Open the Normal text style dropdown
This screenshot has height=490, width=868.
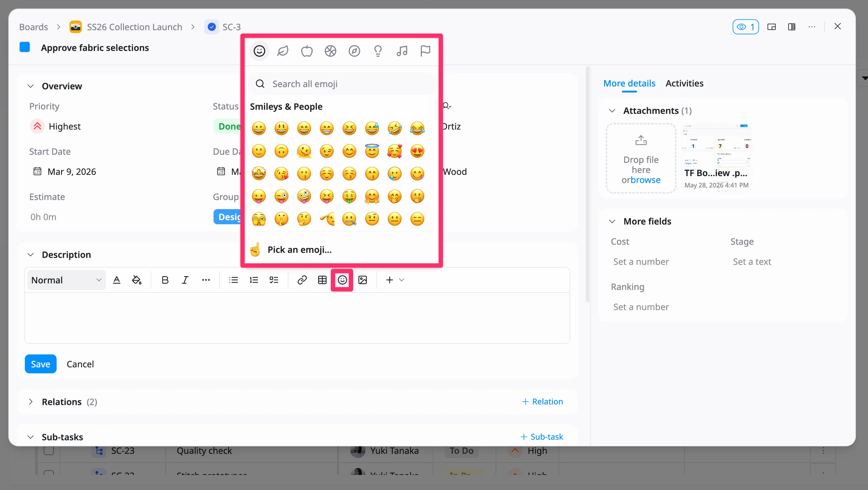tap(66, 280)
